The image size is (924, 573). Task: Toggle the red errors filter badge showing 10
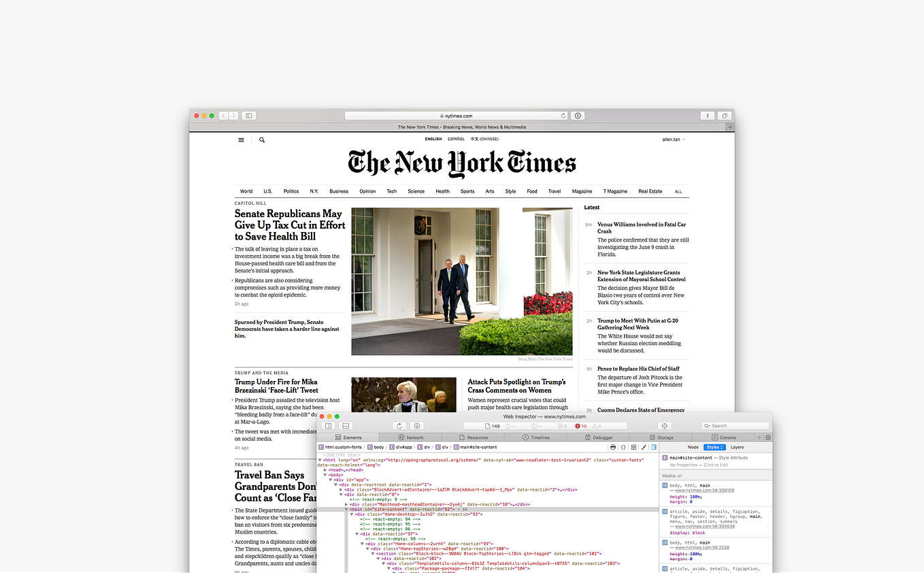point(582,426)
